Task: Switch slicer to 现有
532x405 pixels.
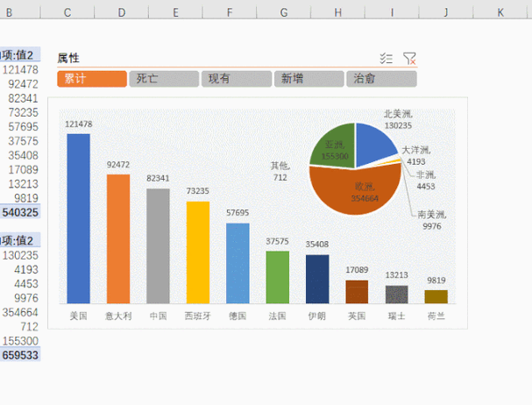Action: click(x=237, y=79)
